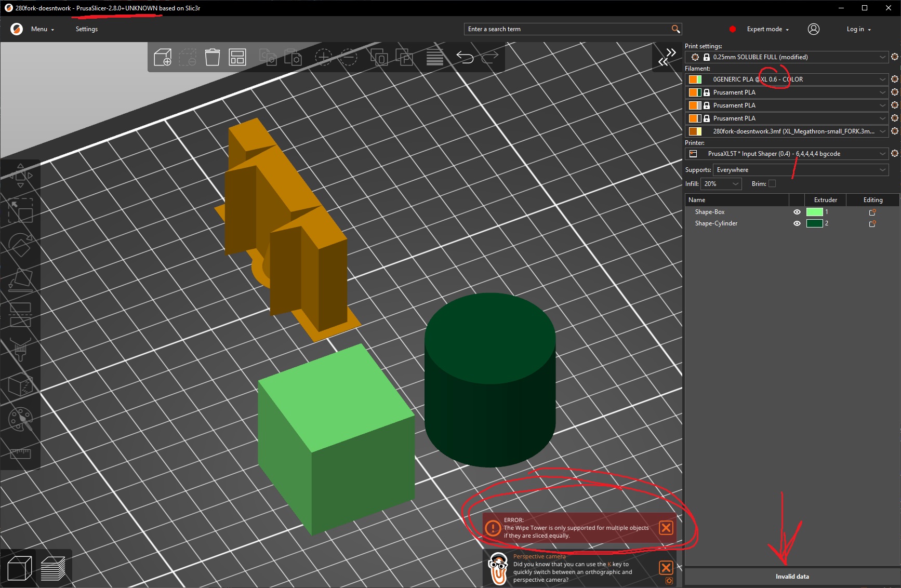Collapse the right sidebar with arrows icon
This screenshot has height=588, width=901.
click(667, 57)
